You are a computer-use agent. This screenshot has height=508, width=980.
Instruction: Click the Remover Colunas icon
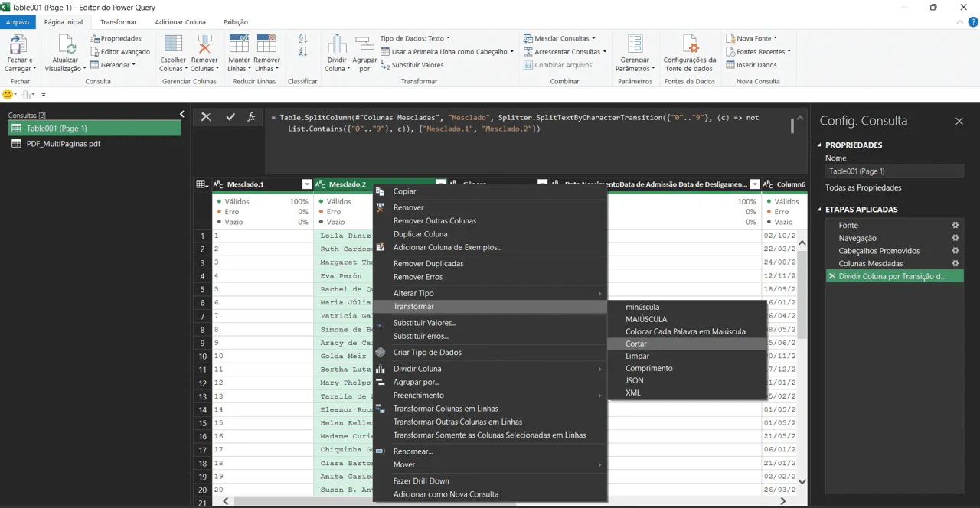[x=204, y=44]
